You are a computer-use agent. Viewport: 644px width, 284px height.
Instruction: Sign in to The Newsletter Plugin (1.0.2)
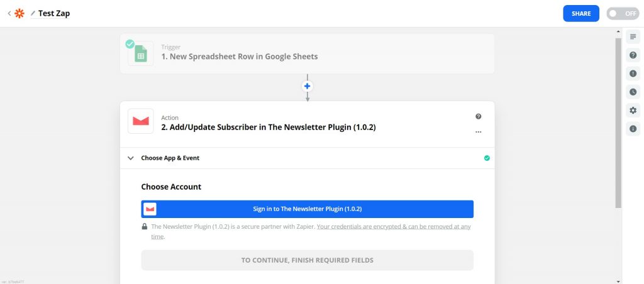click(x=307, y=209)
